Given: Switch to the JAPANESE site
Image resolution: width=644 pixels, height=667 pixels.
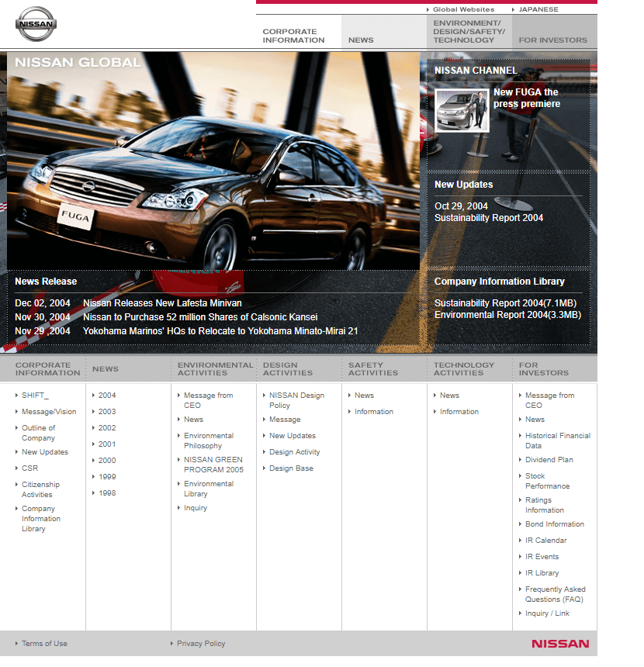Looking at the screenshot, I should (x=538, y=9).
